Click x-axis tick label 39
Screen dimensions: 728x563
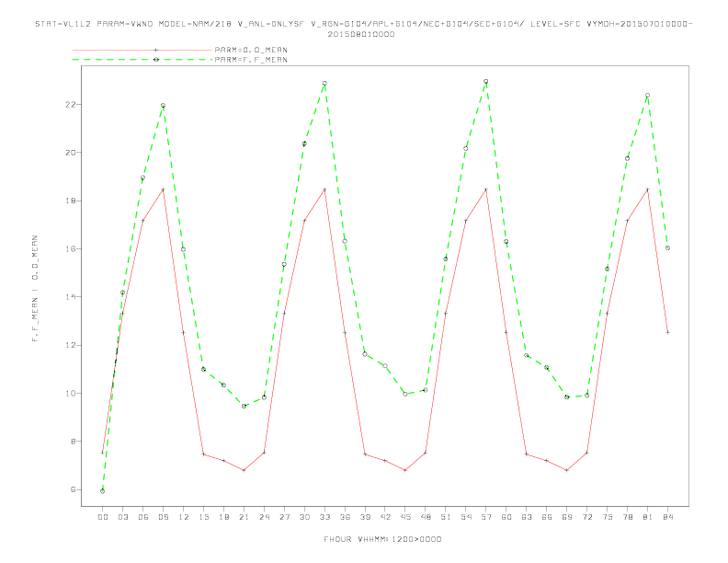click(x=365, y=517)
